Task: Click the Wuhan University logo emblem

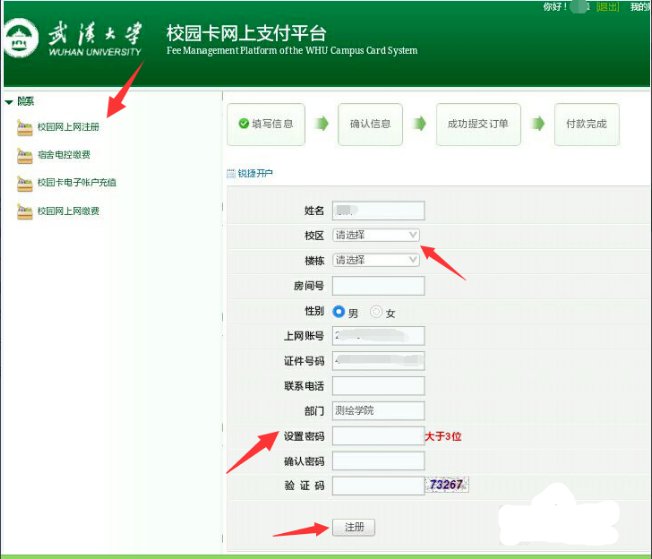Action: click(x=20, y=38)
